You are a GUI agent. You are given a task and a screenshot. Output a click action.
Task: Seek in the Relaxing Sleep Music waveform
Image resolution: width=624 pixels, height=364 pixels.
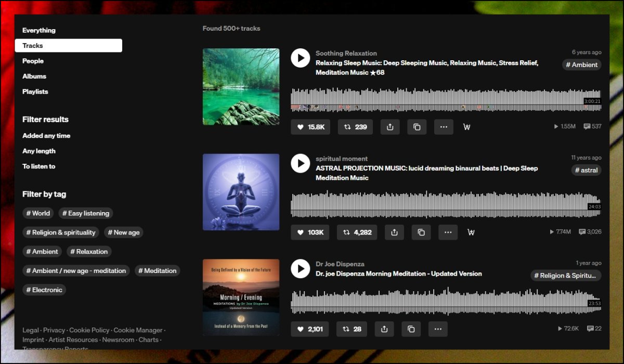tap(446, 99)
